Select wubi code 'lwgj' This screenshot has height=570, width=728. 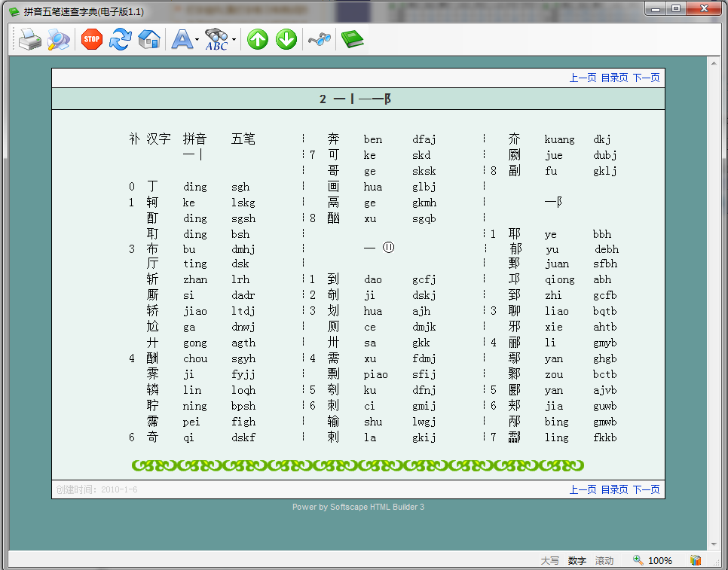point(424,422)
